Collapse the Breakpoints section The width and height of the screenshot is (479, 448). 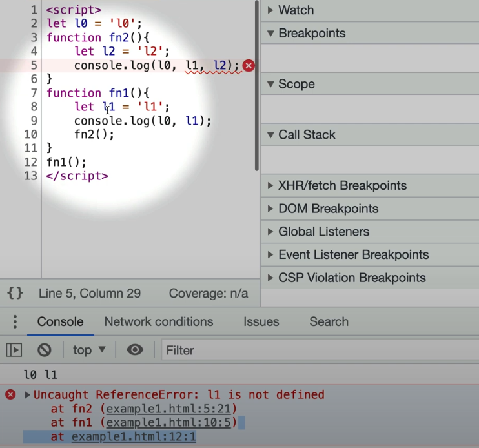[370, 33]
